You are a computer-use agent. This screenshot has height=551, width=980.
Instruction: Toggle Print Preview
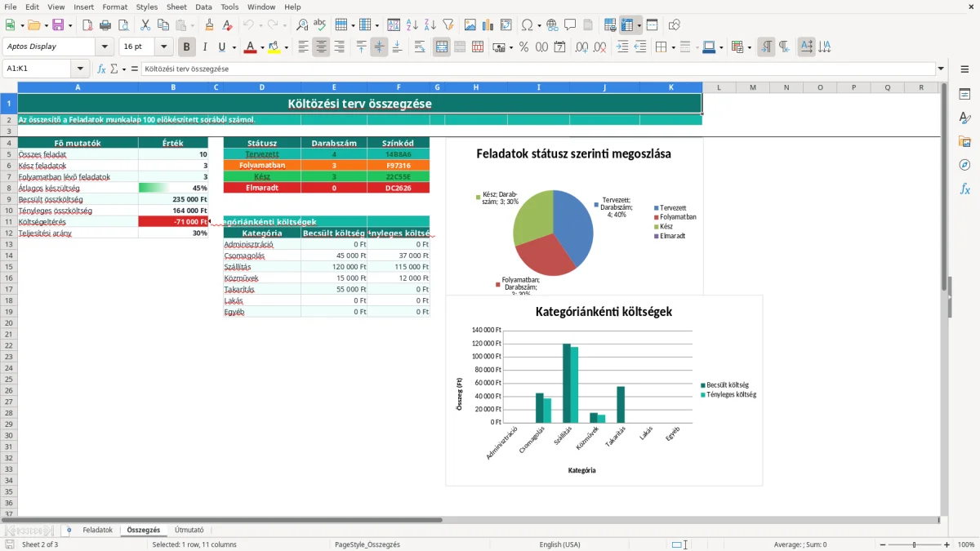(x=123, y=25)
